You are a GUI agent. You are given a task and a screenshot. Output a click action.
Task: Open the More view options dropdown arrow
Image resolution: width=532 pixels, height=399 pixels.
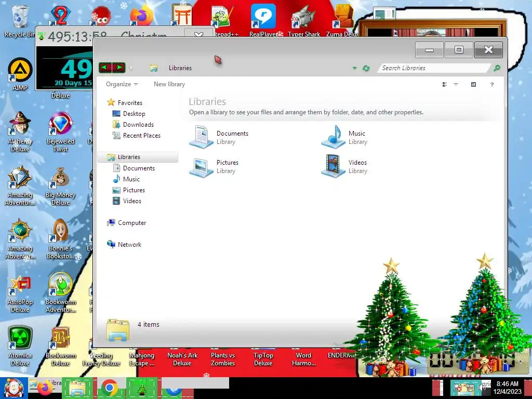click(456, 85)
